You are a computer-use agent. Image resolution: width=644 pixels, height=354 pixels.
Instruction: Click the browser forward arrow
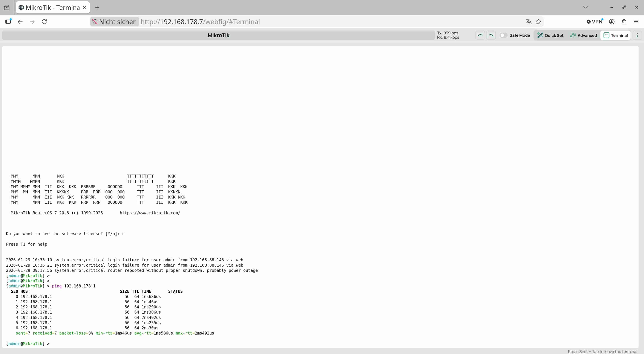(x=32, y=22)
